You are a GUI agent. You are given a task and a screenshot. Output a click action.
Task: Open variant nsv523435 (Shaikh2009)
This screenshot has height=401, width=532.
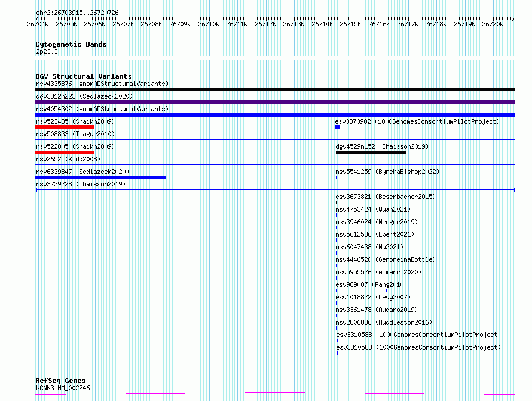75,121
